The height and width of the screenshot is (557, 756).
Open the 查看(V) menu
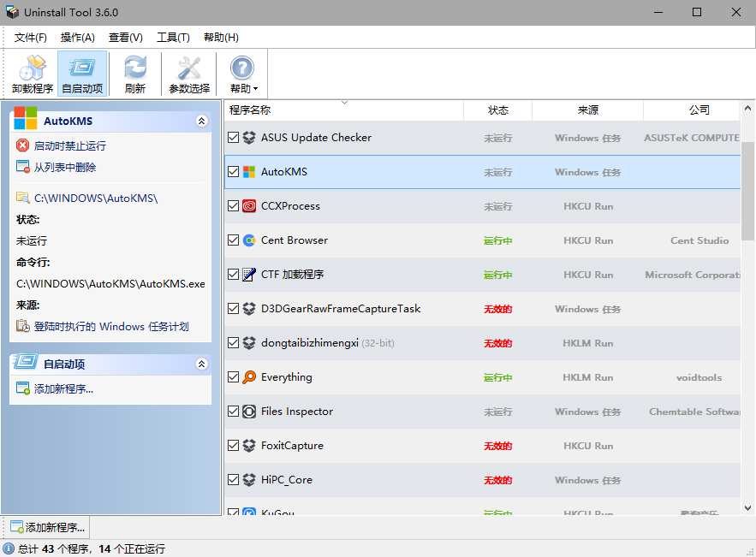(x=125, y=38)
